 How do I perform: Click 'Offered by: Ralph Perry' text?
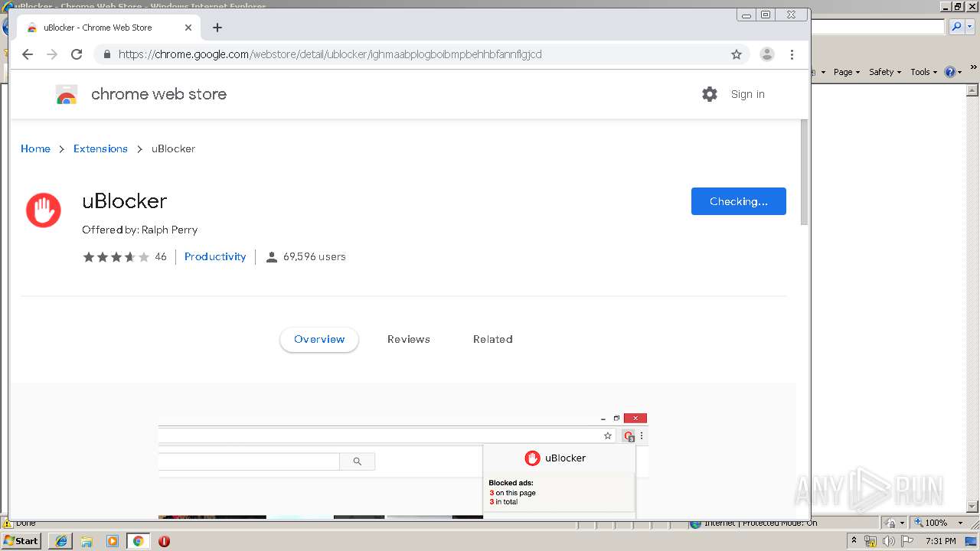coord(139,230)
